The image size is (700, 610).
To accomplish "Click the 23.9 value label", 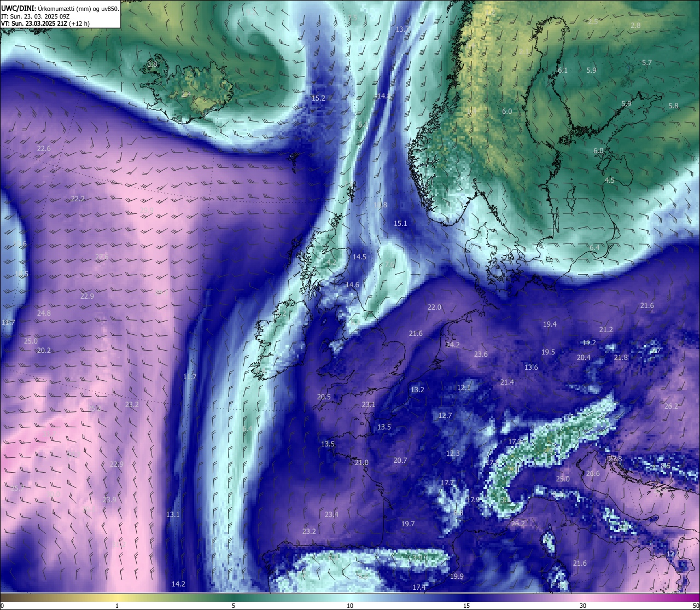I will (109, 499).
